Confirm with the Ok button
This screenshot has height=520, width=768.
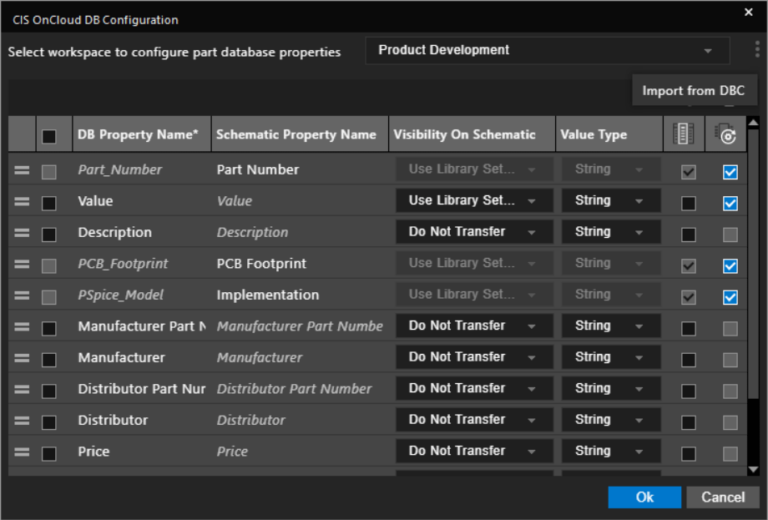(x=645, y=497)
